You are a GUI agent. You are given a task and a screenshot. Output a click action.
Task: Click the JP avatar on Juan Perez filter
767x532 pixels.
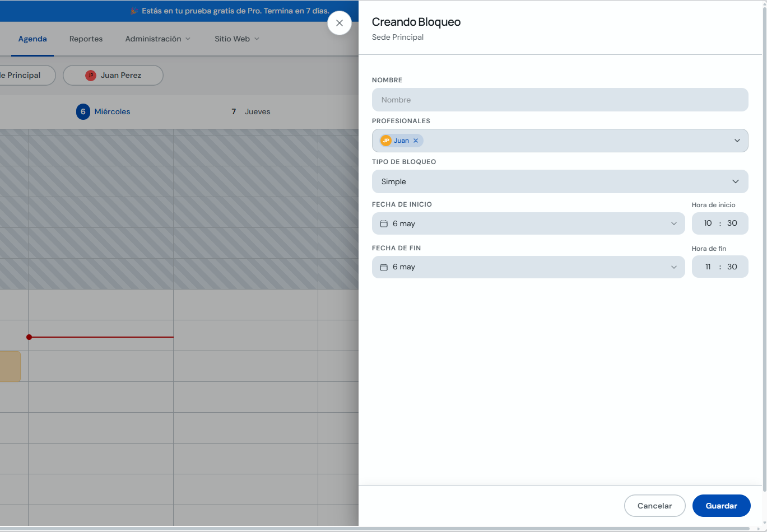click(x=91, y=75)
